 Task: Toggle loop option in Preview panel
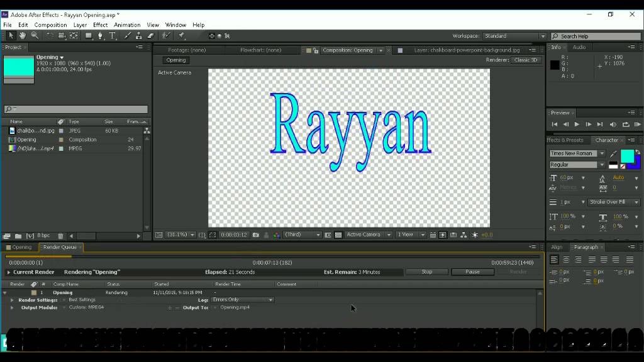tap(626, 124)
